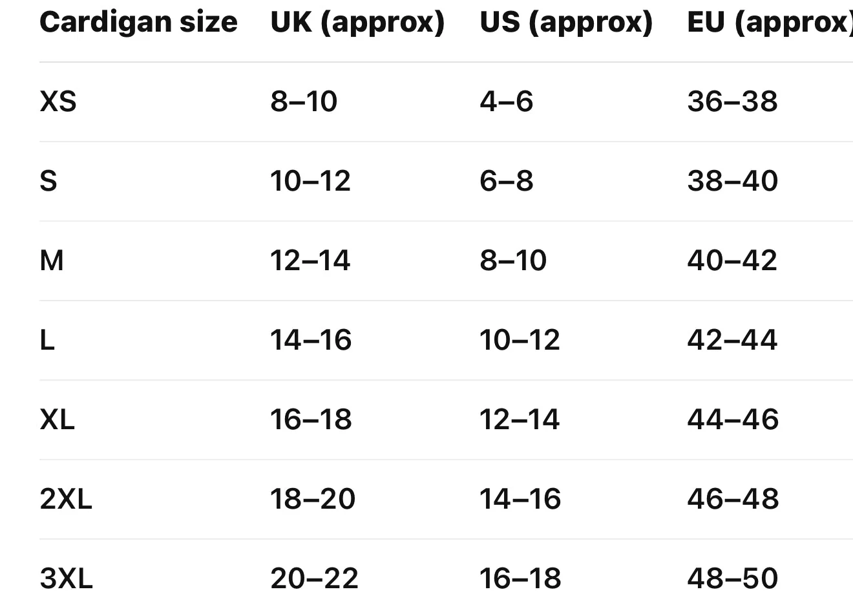853x616 pixels.
Task: Click US value 6–8 for size S
Action: click(507, 181)
